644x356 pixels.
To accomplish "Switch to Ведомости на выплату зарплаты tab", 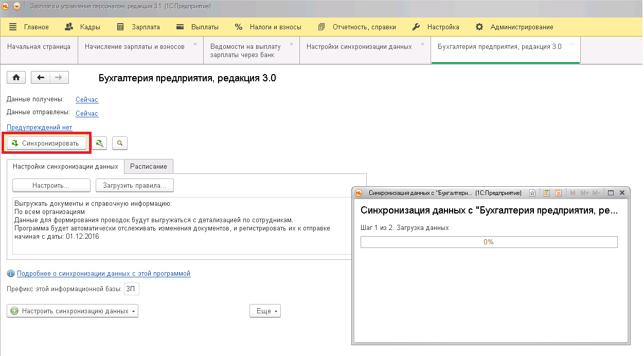I will pos(244,50).
